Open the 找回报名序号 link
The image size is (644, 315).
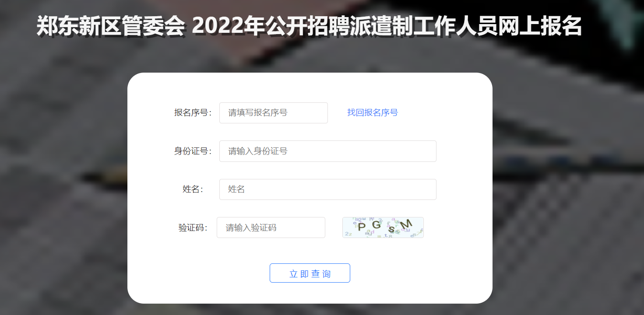tap(373, 113)
